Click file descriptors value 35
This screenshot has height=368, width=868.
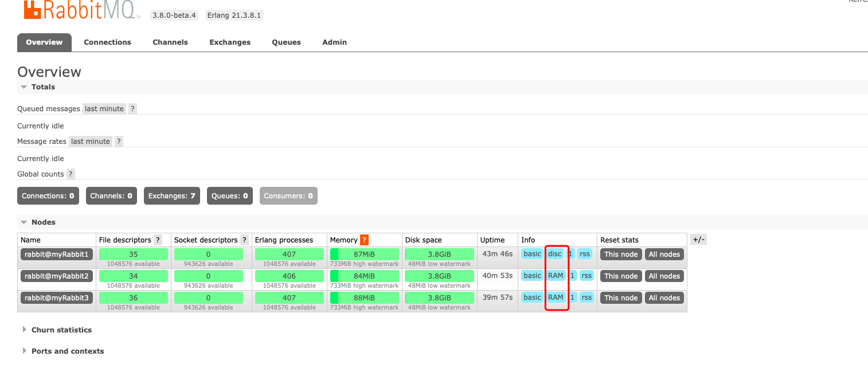tap(134, 254)
